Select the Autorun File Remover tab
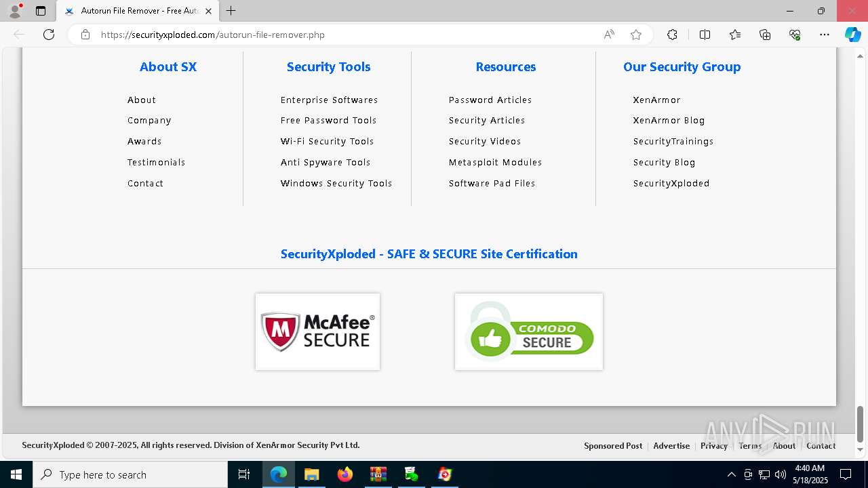The height and width of the screenshot is (488, 868). tap(138, 11)
